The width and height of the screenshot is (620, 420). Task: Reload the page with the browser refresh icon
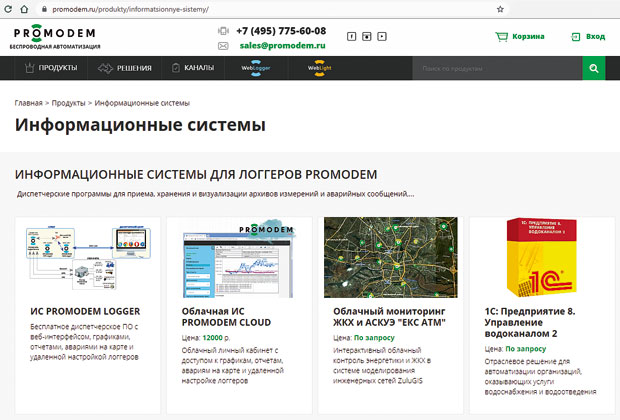[8, 9]
